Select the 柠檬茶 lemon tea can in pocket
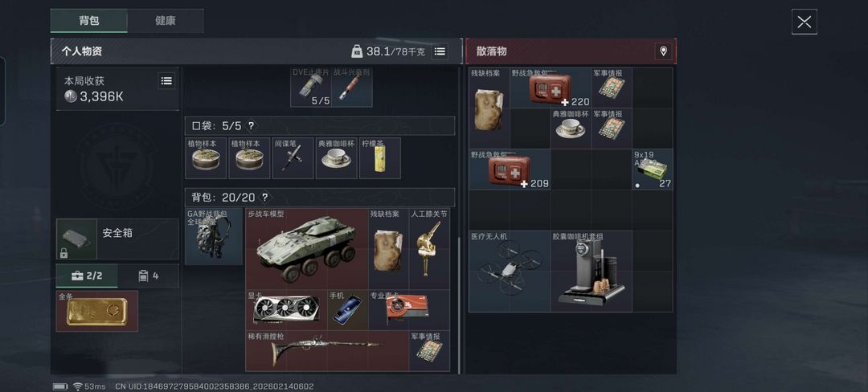Image resolution: width=868 pixels, height=392 pixels. (379, 158)
